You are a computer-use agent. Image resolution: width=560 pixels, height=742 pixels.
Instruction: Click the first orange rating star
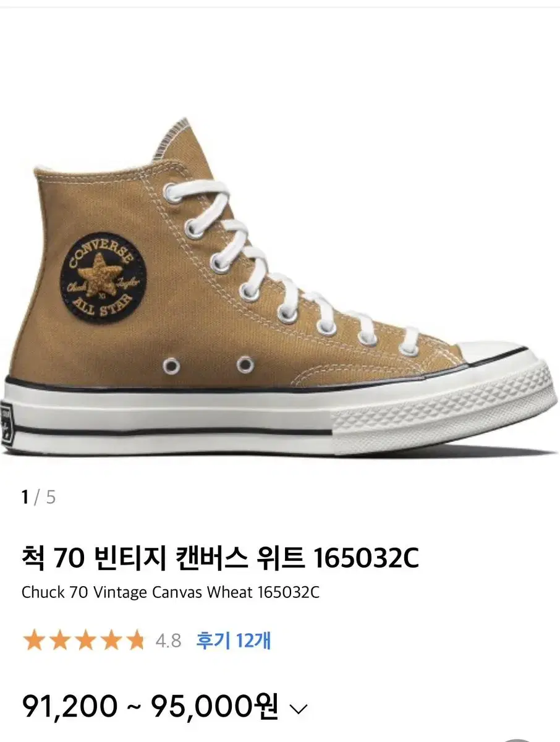point(33,641)
